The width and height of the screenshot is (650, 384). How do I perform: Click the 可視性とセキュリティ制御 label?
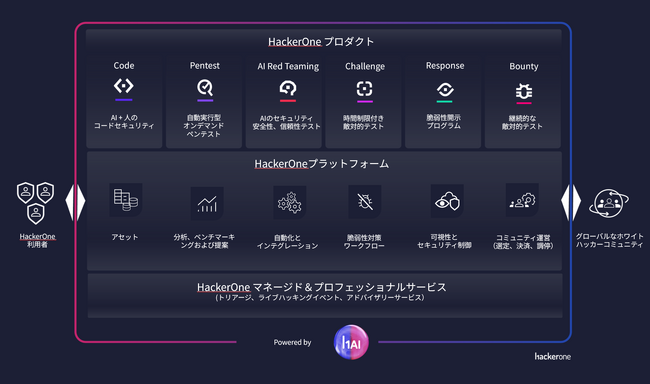coord(444,241)
